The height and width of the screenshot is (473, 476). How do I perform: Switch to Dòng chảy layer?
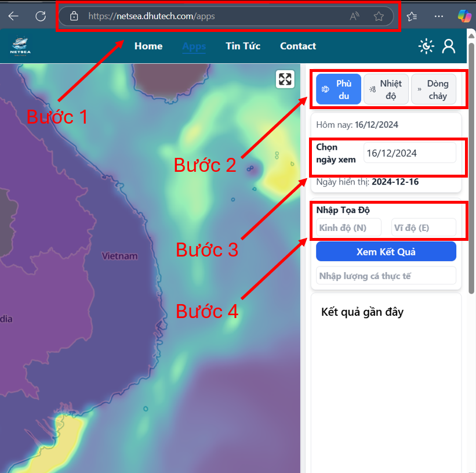tap(434, 89)
